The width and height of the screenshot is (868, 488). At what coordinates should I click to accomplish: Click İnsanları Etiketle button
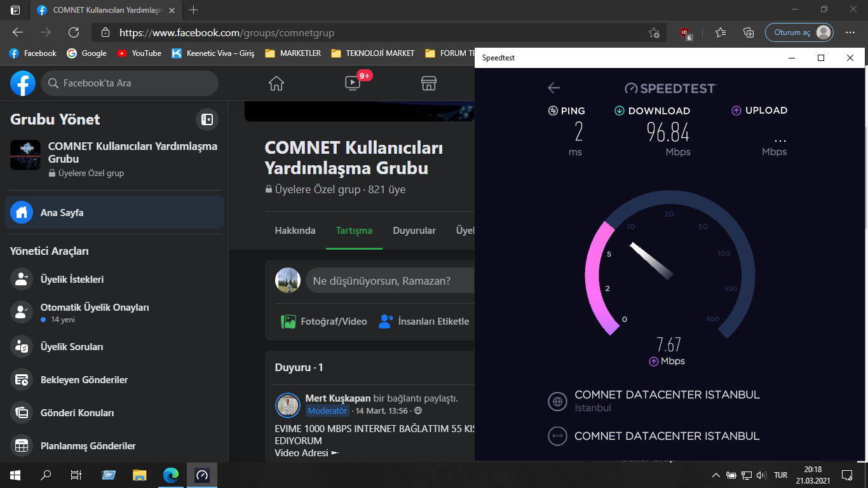pyautogui.click(x=424, y=322)
